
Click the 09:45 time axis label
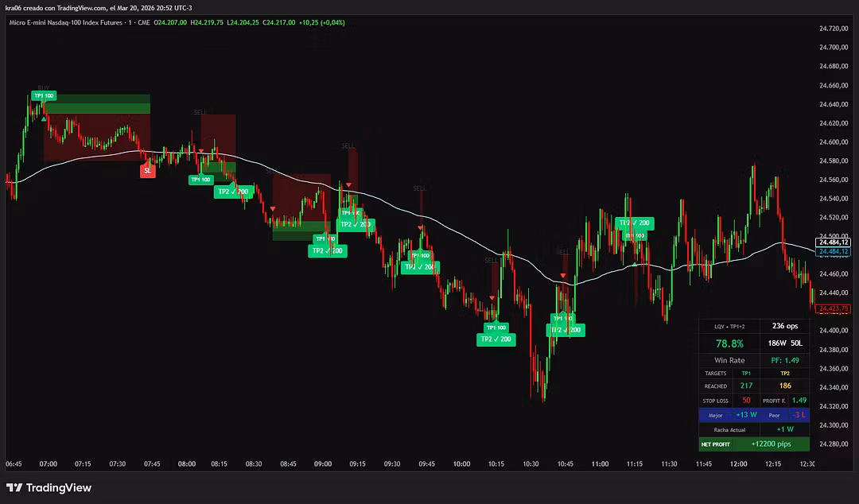427,464
